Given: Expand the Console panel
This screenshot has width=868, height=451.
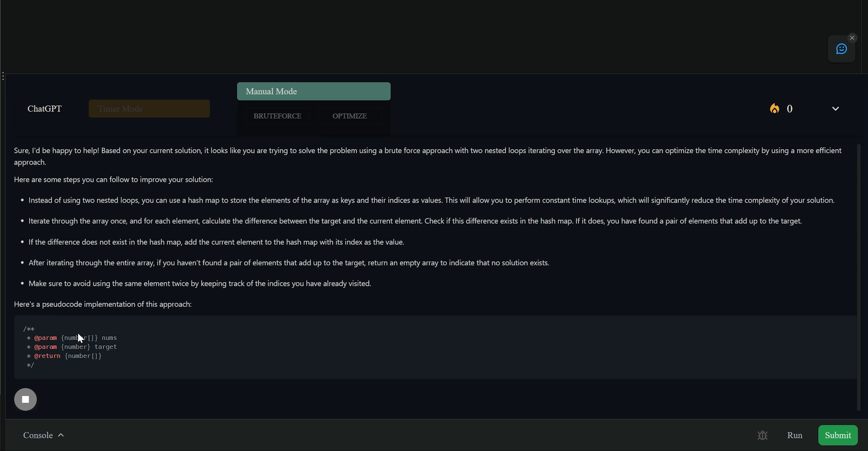Looking at the screenshot, I should (x=43, y=435).
